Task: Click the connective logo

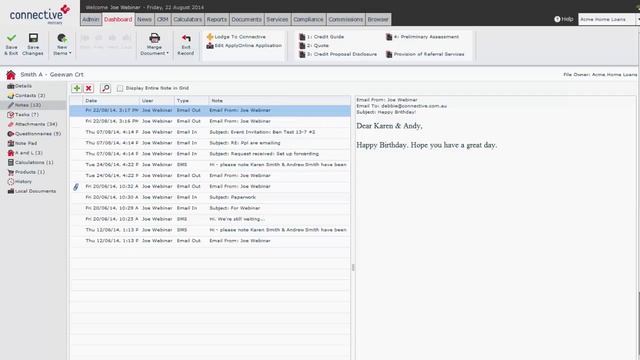Action: 39,14
